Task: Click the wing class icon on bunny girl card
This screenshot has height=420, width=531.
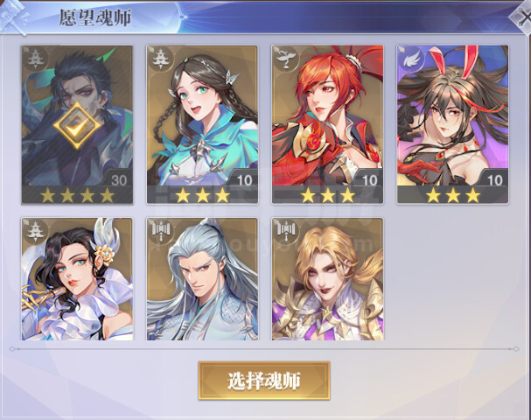Action: [x=410, y=59]
